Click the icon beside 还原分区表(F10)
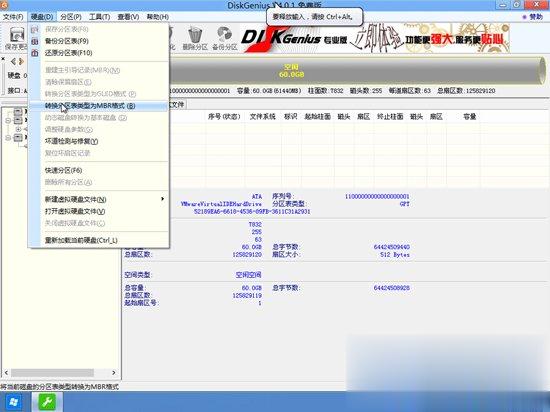This screenshot has height=412, width=550. click(35, 53)
